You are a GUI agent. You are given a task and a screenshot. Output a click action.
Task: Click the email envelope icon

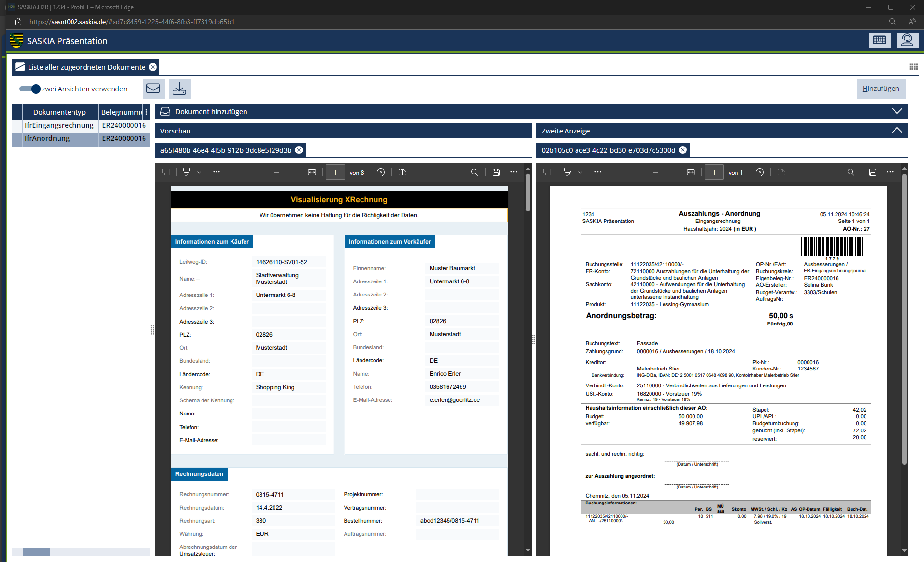coord(153,89)
